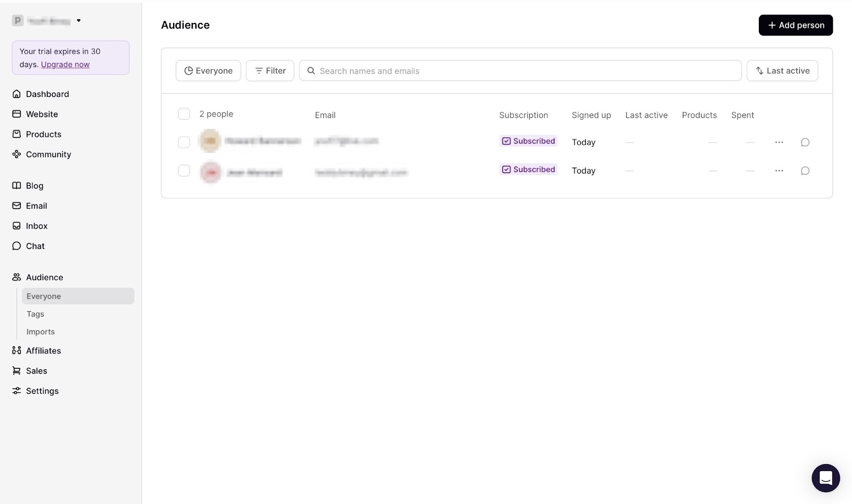Screen dimensions: 852x504
Task: Open the support chat widget button
Action: pos(825,478)
